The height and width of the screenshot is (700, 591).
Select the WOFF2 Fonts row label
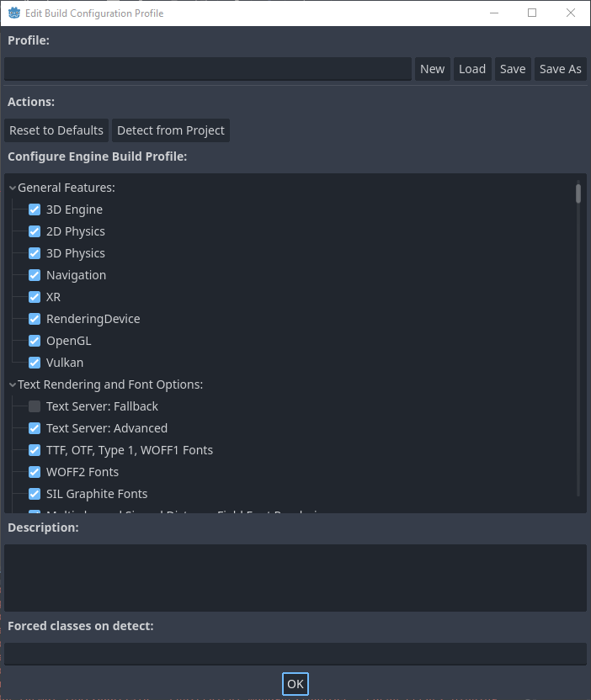[x=83, y=472]
